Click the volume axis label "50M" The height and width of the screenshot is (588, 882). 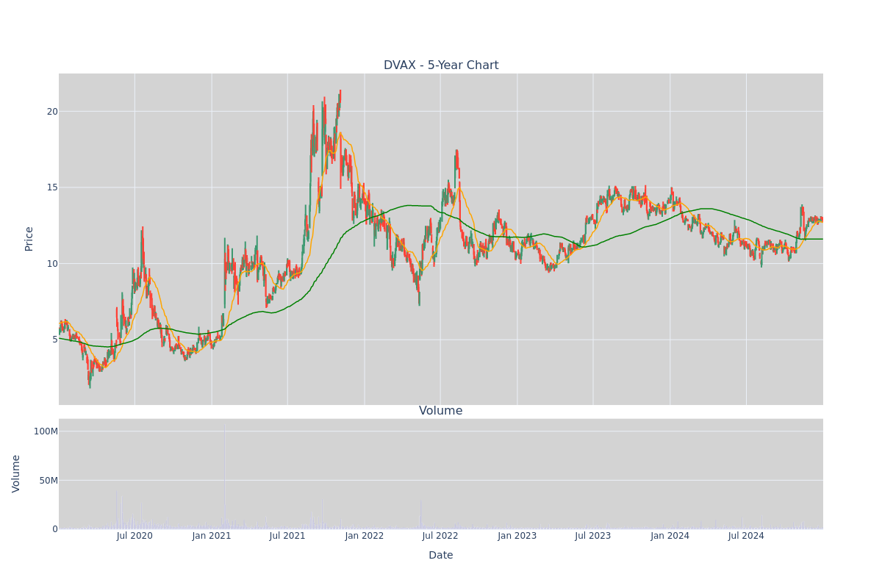(49, 481)
